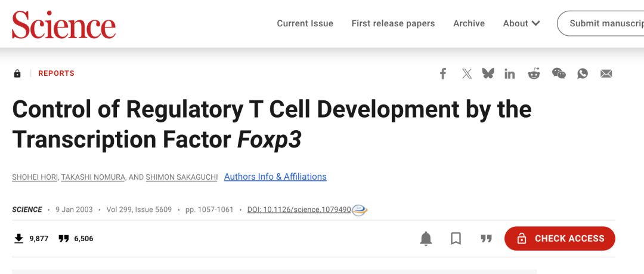Open the Archive page
This screenshot has width=644, height=274.
pos(469,23)
